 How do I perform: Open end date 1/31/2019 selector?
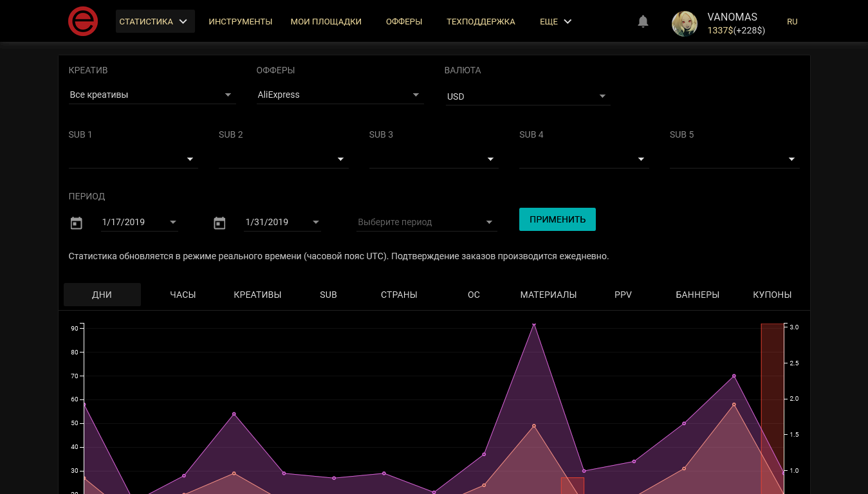pyautogui.click(x=282, y=222)
